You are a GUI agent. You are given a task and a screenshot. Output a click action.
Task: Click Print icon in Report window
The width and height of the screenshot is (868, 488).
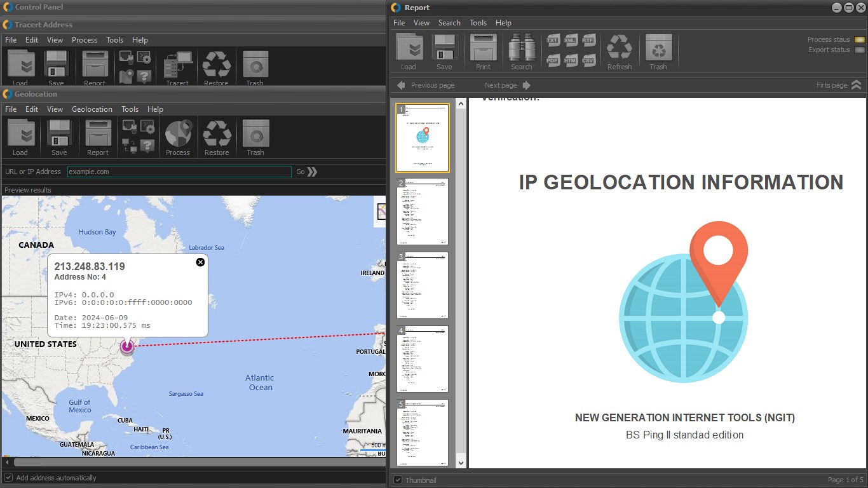(x=484, y=47)
